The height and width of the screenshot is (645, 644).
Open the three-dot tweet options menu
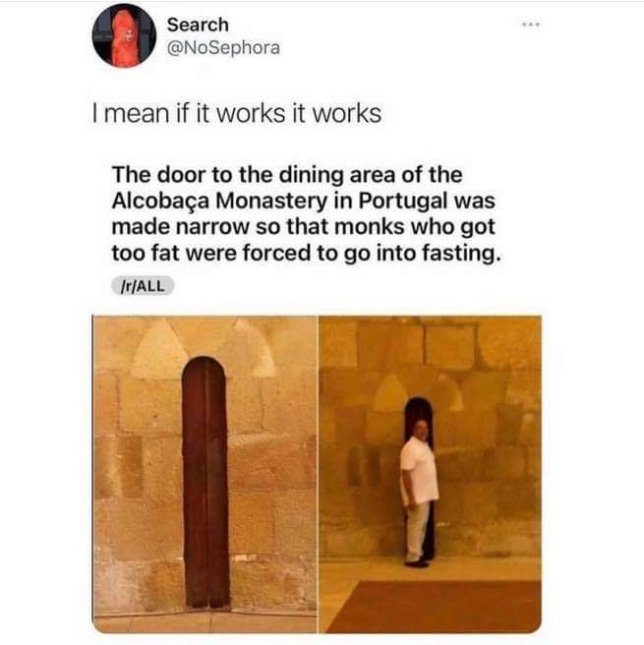531,25
